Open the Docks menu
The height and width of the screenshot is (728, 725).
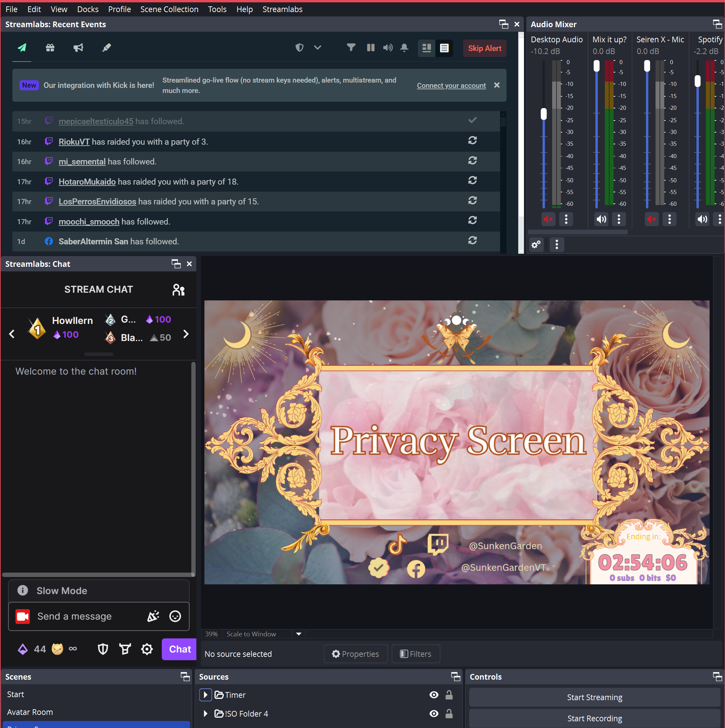[87, 9]
